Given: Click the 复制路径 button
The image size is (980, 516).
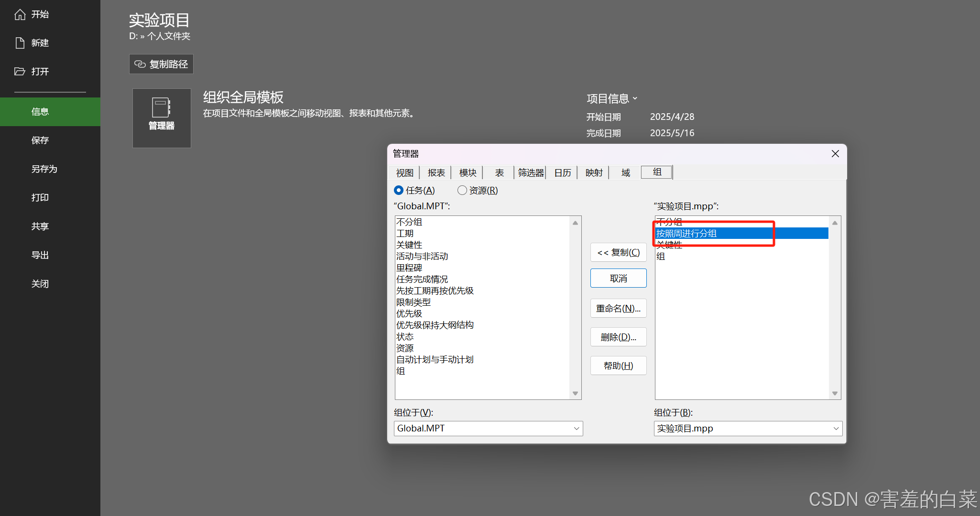Looking at the screenshot, I should click(x=161, y=64).
